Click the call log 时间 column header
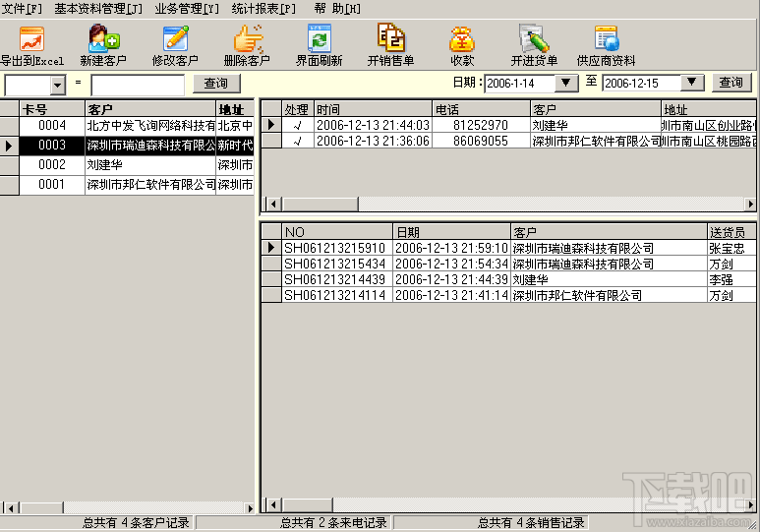The image size is (760, 532). pyautogui.click(x=373, y=109)
